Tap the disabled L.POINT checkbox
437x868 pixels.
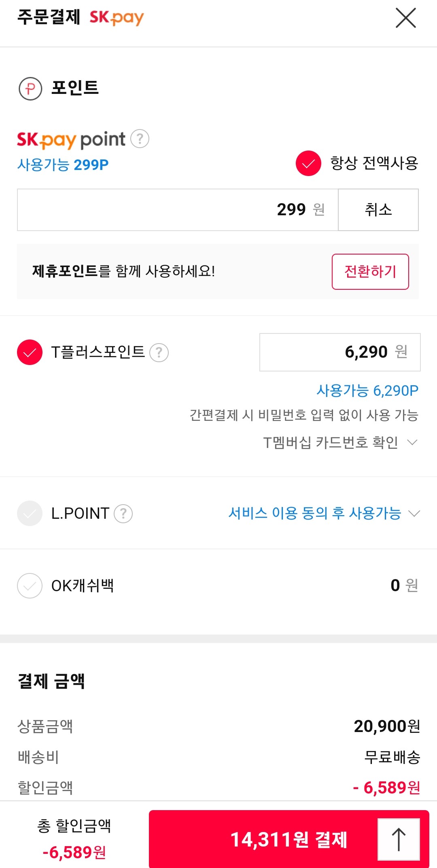[x=30, y=513]
